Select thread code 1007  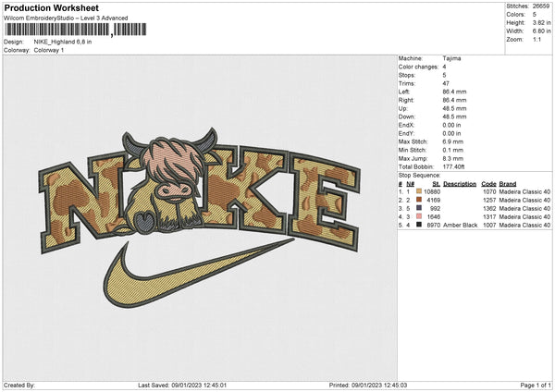(x=489, y=225)
